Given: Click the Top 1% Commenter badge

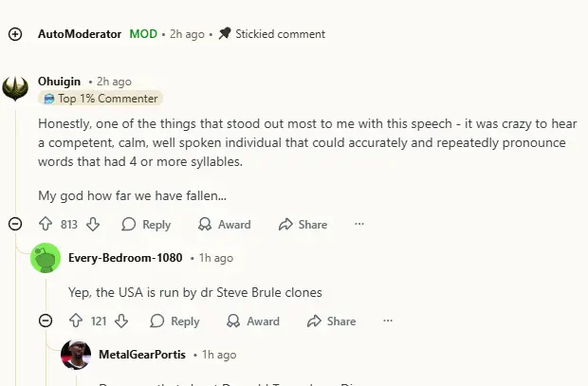Looking at the screenshot, I should coord(101,99).
